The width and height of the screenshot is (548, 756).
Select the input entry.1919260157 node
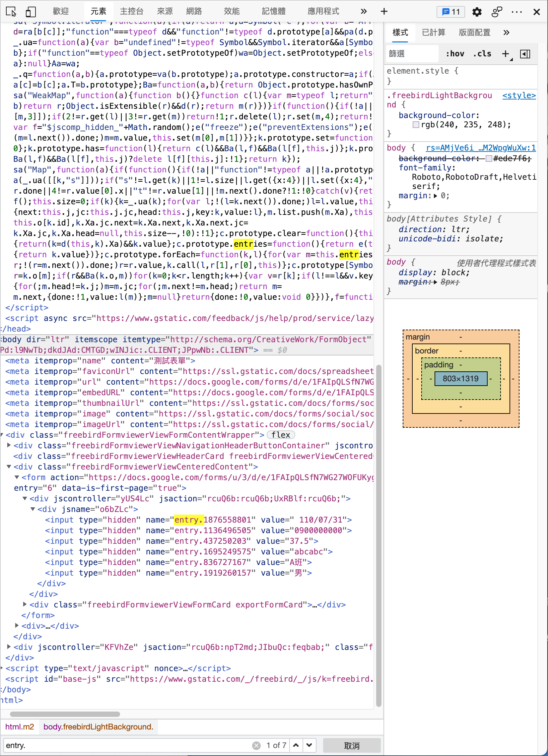tap(178, 573)
